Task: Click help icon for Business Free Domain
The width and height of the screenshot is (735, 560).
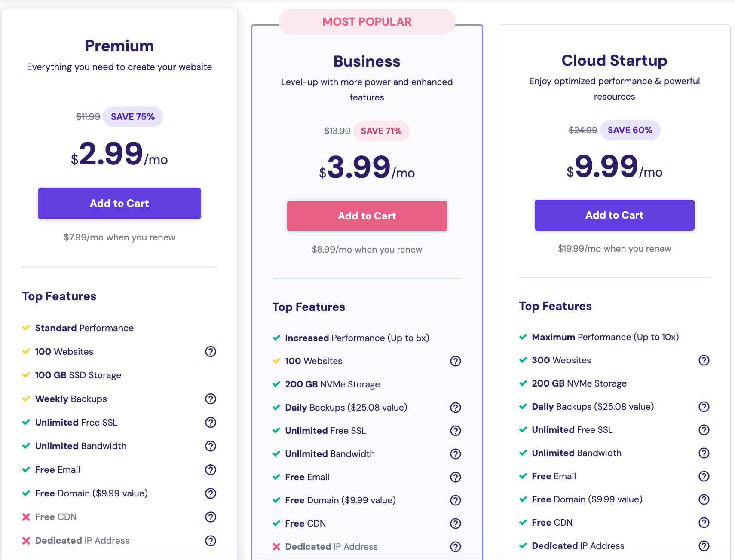Action: click(456, 500)
